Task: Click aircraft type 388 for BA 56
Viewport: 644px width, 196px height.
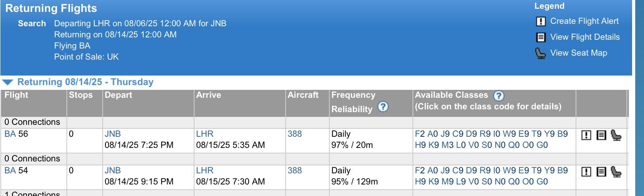Action: [295, 134]
